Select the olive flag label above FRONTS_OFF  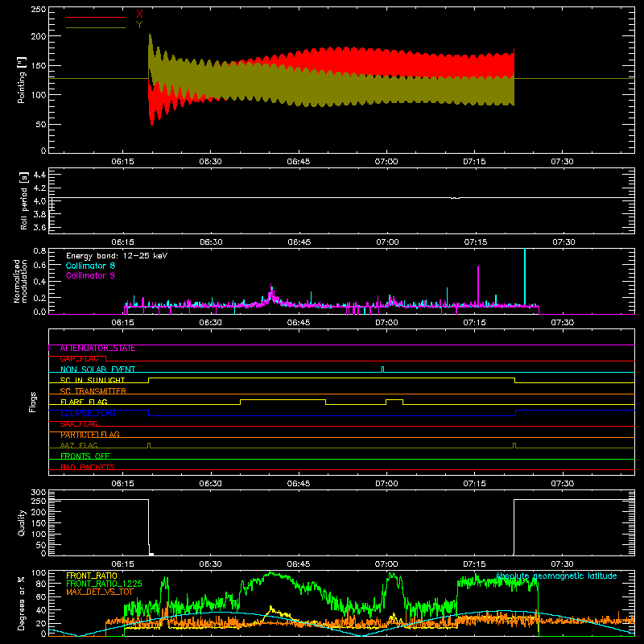(79, 446)
